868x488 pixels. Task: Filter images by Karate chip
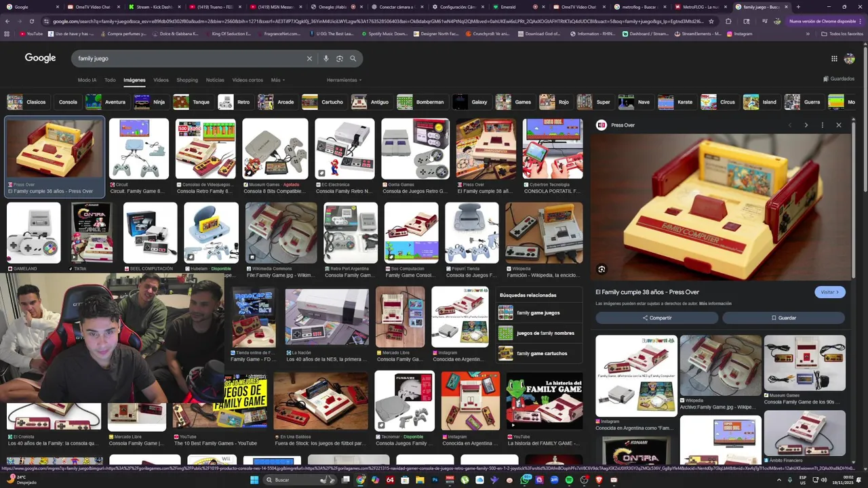click(676, 102)
